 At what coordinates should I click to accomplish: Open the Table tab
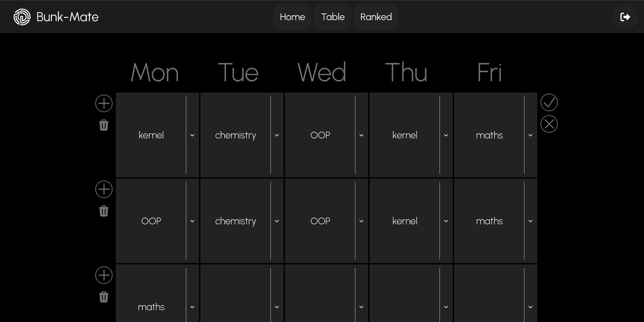333,17
